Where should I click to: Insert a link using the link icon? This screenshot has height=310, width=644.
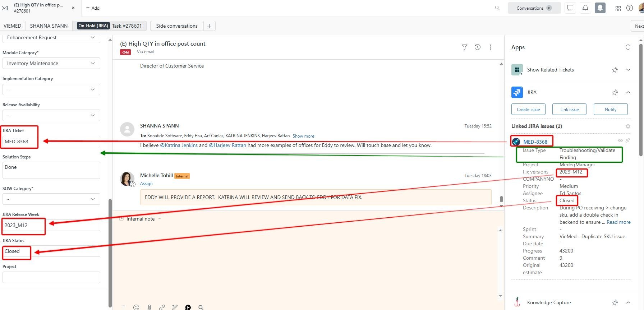pos(162,307)
